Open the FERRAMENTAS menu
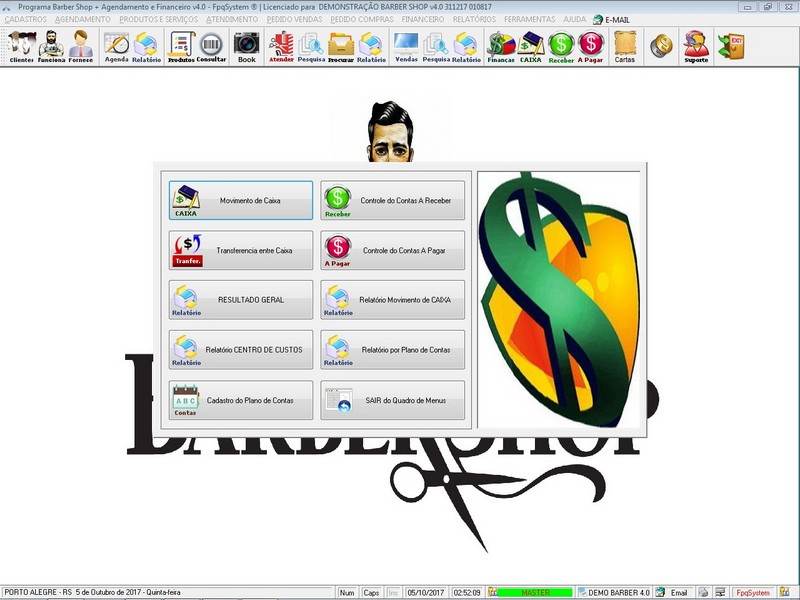This screenshot has width=800, height=600. click(x=530, y=19)
